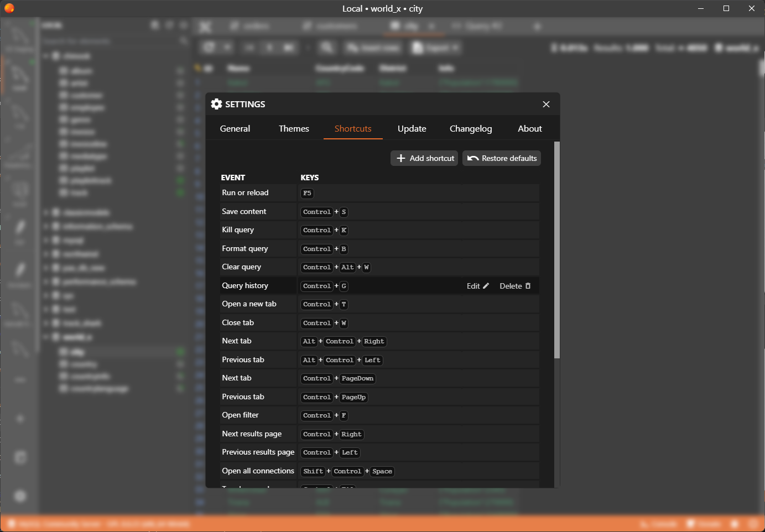Image resolution: width=765 pixels, height=532 pixels.
Task: Click the magnifier filter icon in the results toolbar
Action: click(327, 47)
